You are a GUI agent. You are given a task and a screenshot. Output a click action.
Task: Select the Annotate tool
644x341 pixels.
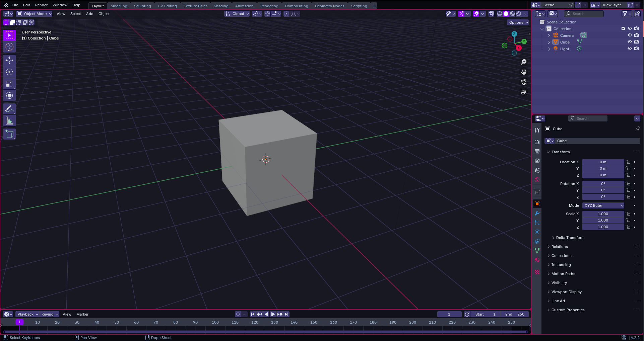[x=9, y=109]
